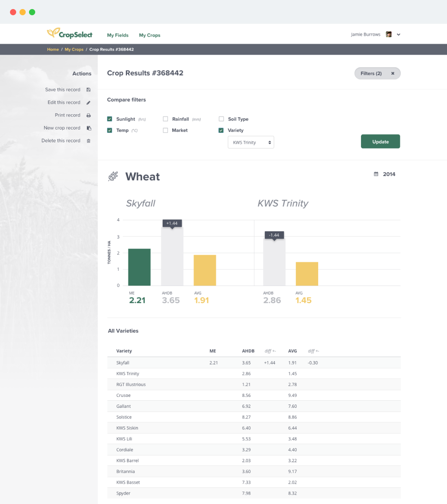The image size is (447, 504).
Task: Select the KWS Lili row
Action: pos(254,439)
